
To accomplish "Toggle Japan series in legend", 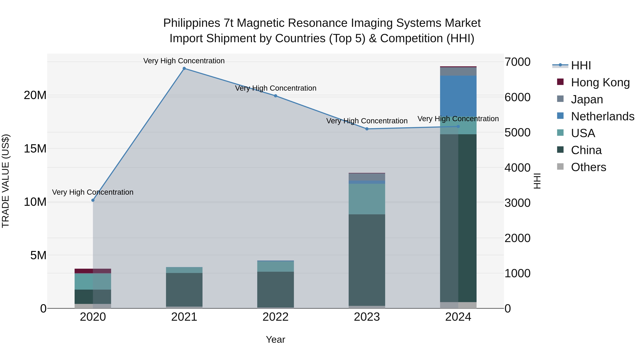I will point(580,99).
